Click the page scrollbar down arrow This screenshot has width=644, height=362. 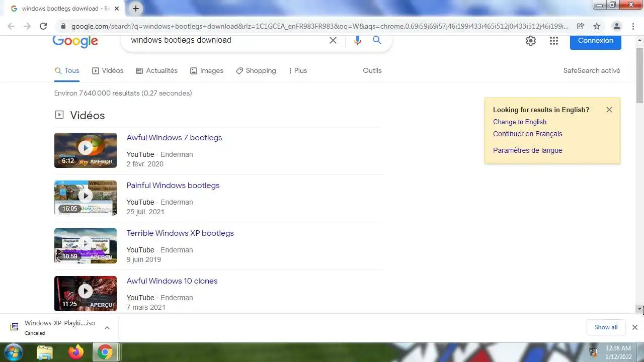[640, 309]
